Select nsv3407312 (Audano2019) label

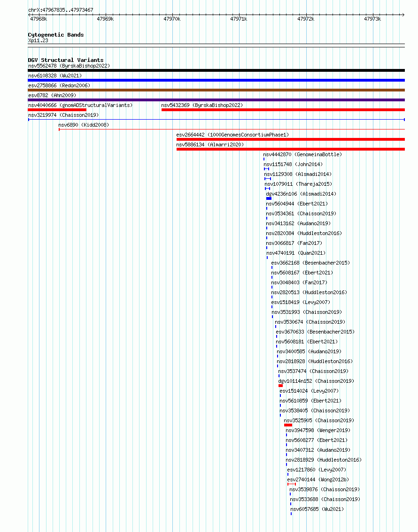point(318,449)
